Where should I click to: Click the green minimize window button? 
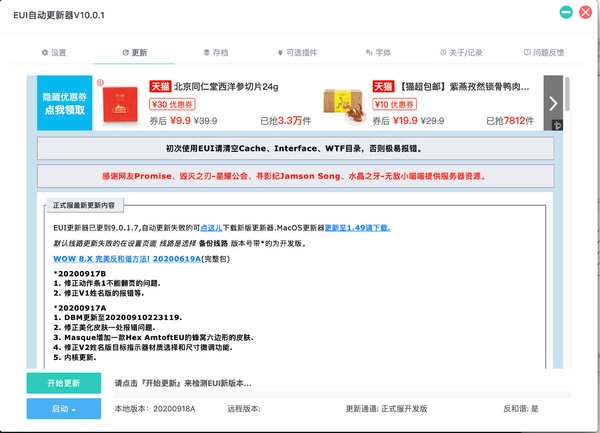tap(566, 12)
